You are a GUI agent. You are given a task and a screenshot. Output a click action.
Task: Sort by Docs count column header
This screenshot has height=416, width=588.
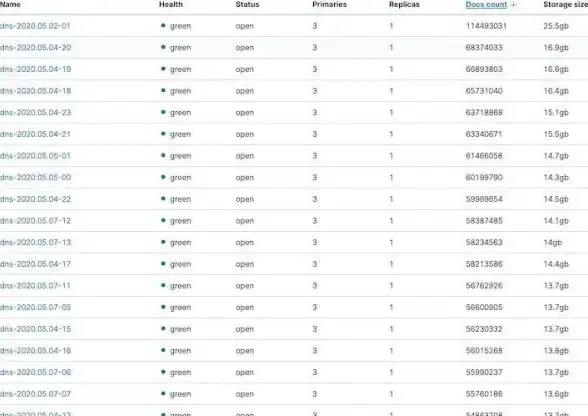click(x=486, y=5)
